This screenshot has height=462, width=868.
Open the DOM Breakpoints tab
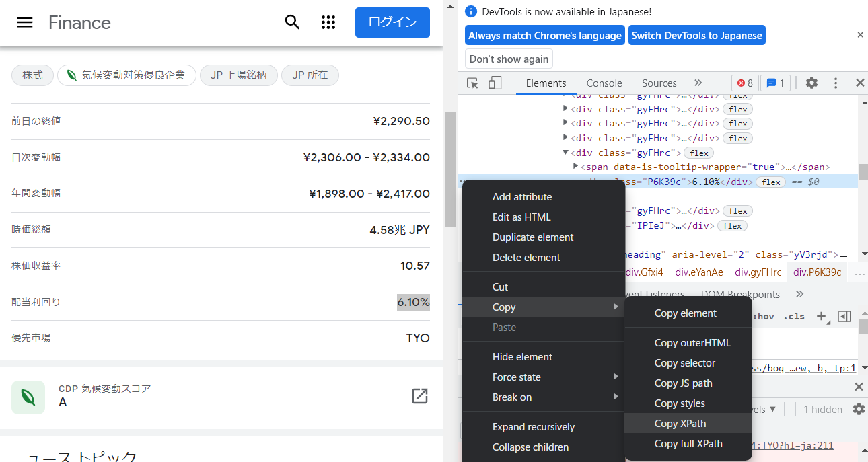[x=740, y=295]
